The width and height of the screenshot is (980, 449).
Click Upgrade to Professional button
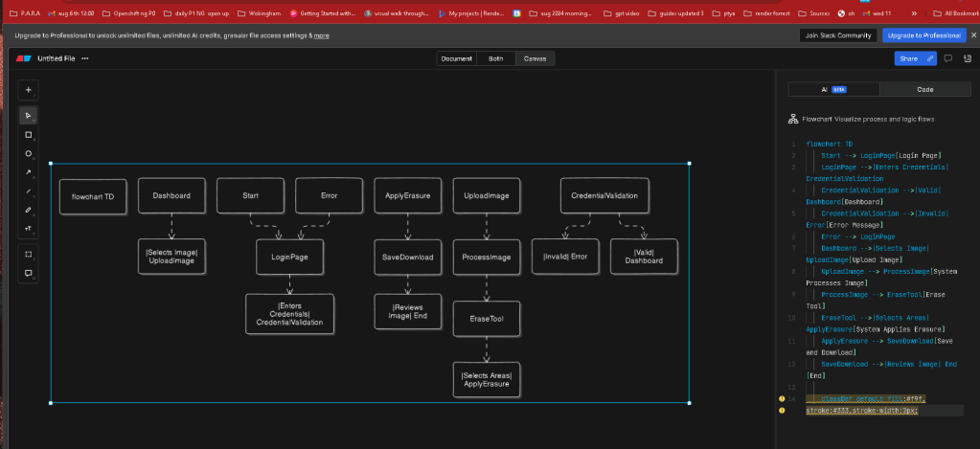tap(923, 35)
